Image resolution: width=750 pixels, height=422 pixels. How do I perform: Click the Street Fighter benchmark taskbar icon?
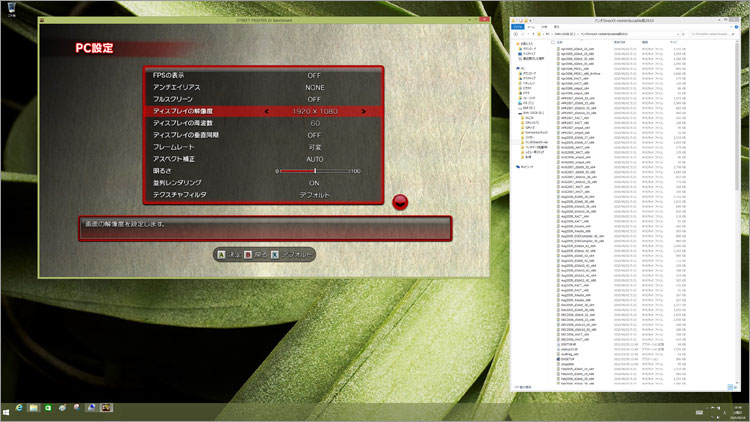click(105, 409)
